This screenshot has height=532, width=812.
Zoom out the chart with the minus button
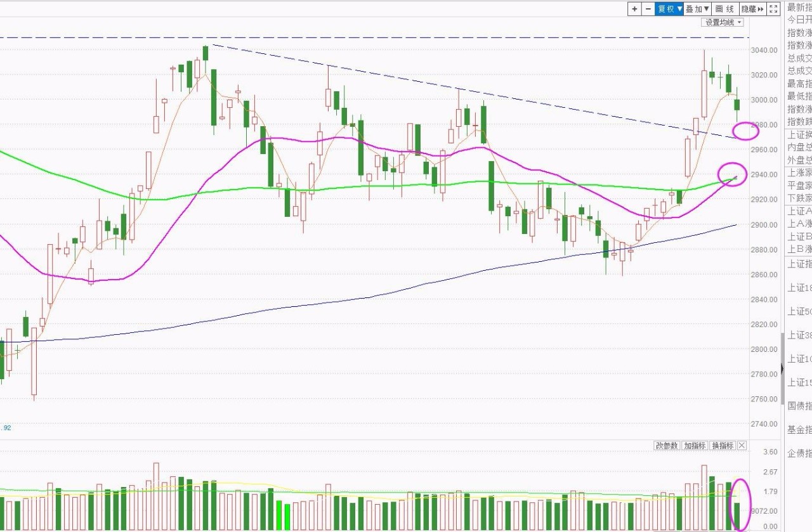(648, 9)
